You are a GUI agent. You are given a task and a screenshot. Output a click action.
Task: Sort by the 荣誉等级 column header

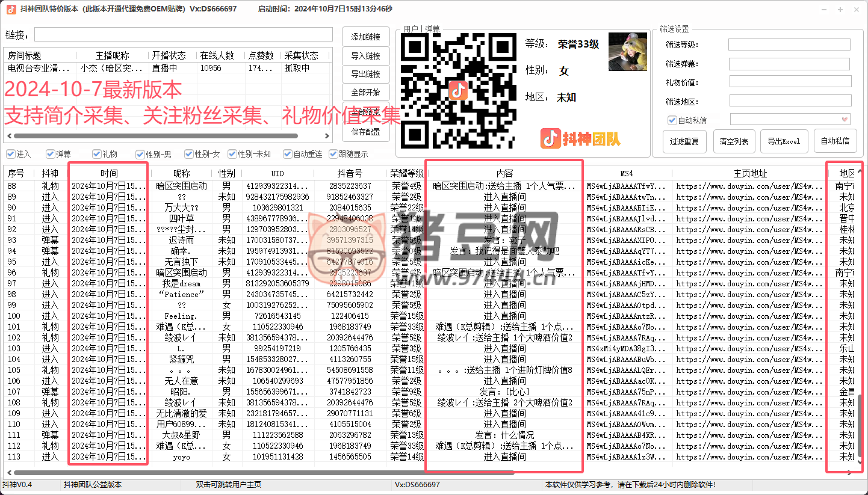point(406,173)
